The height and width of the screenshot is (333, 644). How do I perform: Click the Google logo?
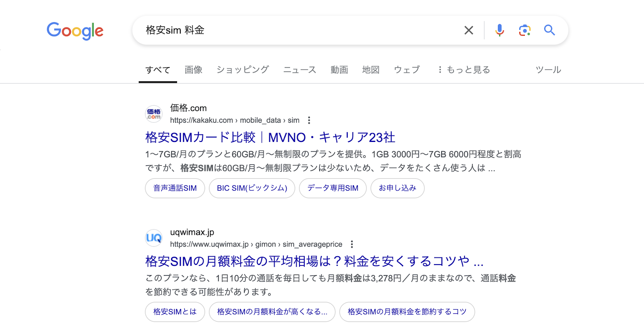pyautogui.click(x=75, y=31)
